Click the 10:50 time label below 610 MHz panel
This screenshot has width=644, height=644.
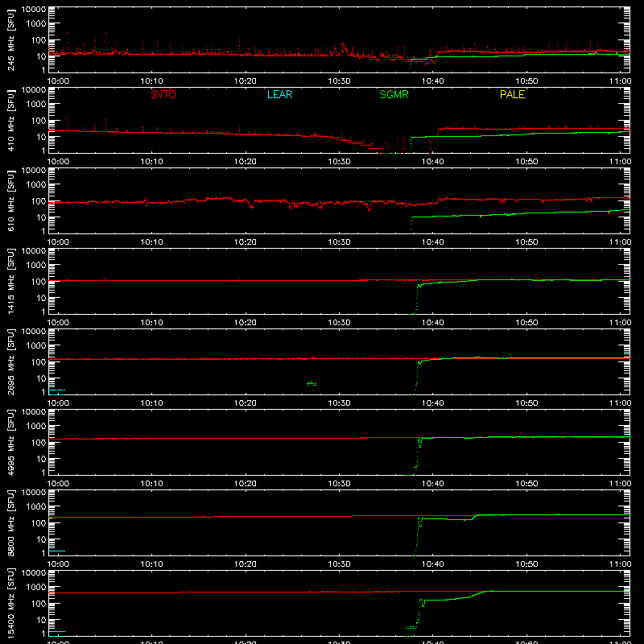point(526,242)
